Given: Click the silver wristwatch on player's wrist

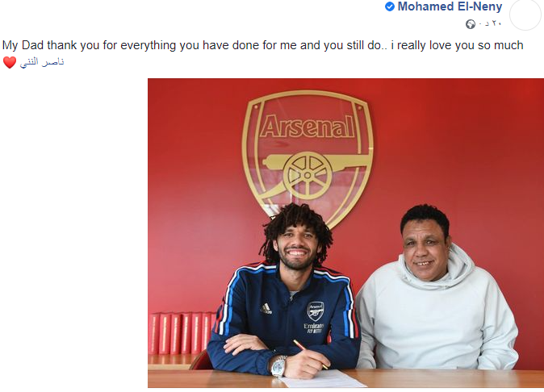Looking at the screenshot, I should click(278, 367).
